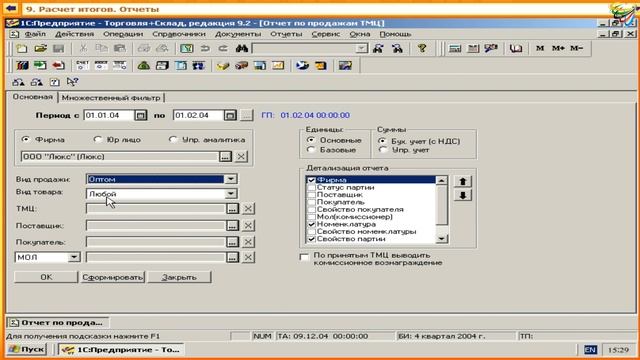Click the Undo arrow icon
This screenshot has height=360, width=640.
(x=205, y=49)
